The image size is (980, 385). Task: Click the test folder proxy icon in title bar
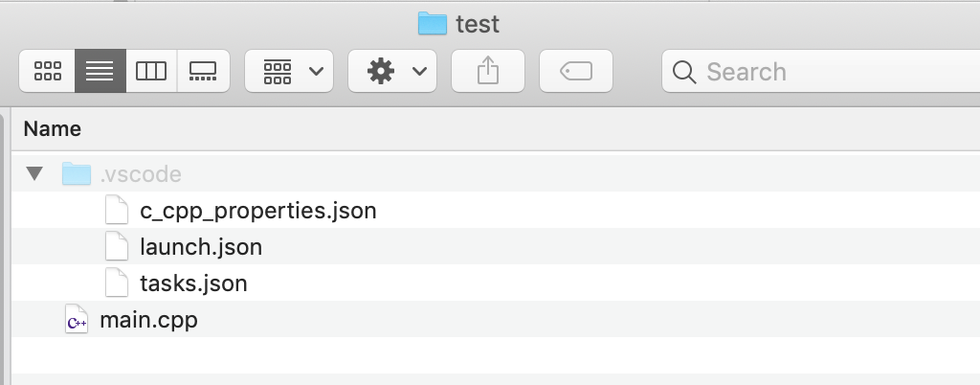click(433, 24)
